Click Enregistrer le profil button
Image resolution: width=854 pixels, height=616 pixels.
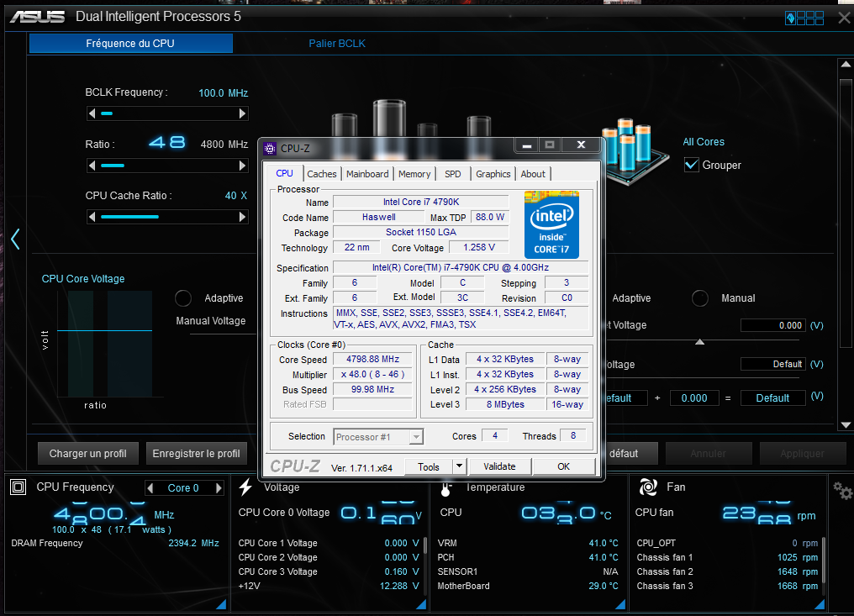point(196,454)
